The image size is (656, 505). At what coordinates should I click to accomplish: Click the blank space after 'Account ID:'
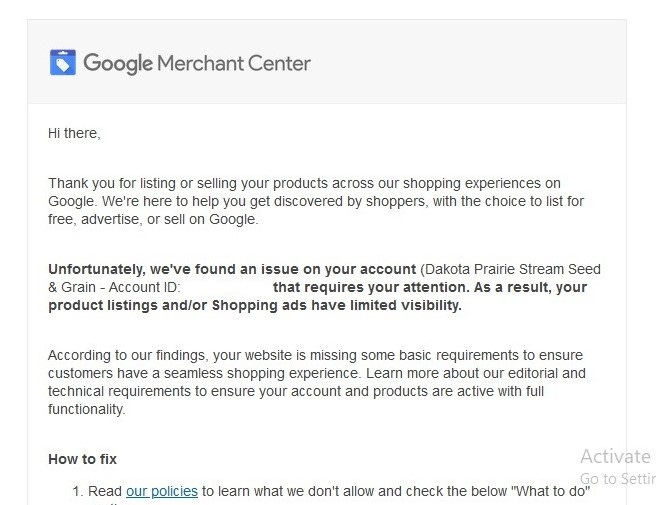[x=226, y=287]
